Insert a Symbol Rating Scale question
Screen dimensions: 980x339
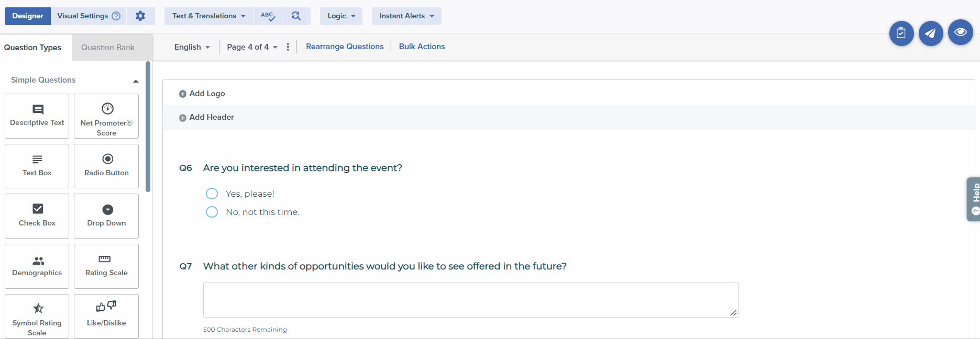37,316
